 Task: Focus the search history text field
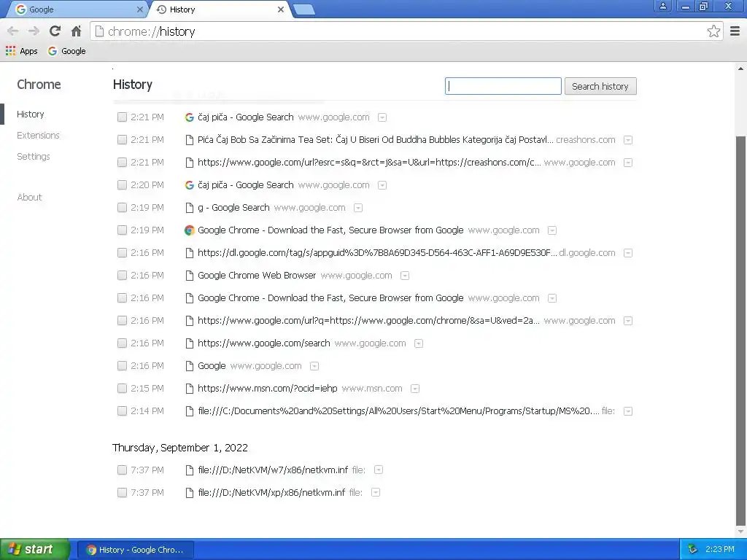coord(503,86)
